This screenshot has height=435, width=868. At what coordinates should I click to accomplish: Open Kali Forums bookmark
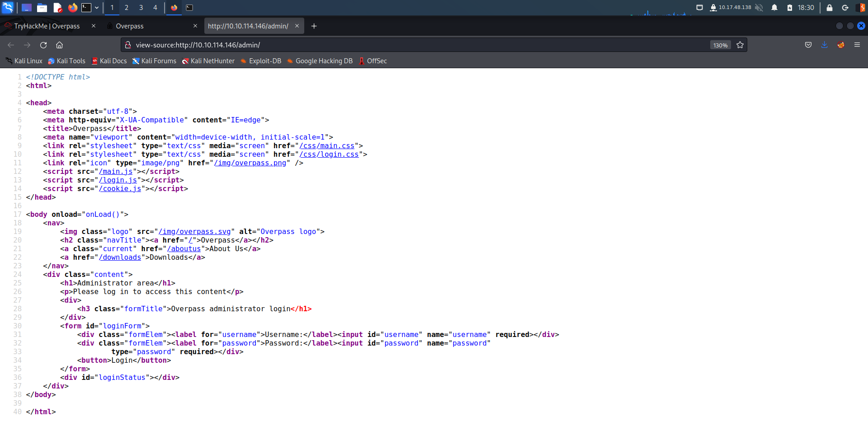click(x=154, y=61)
